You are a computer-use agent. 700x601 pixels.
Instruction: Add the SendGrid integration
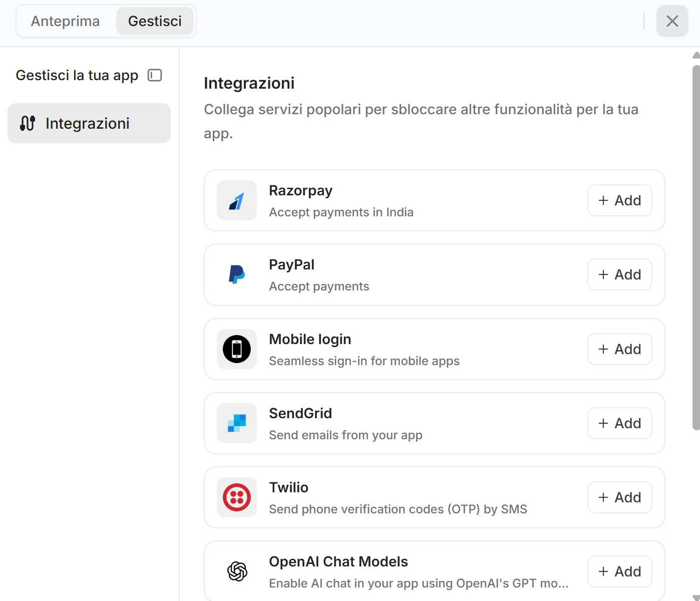[619, 423]
